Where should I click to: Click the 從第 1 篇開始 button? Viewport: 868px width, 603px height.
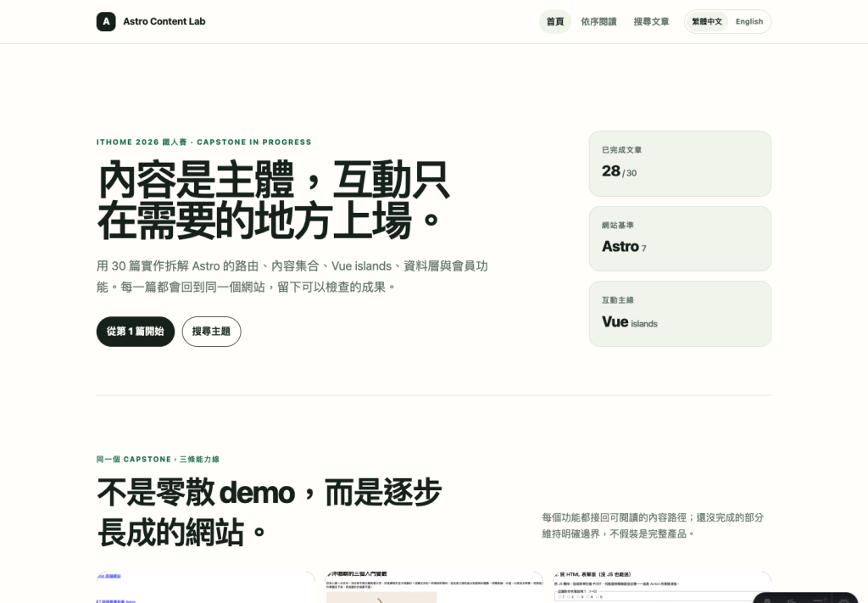point(135,331)
